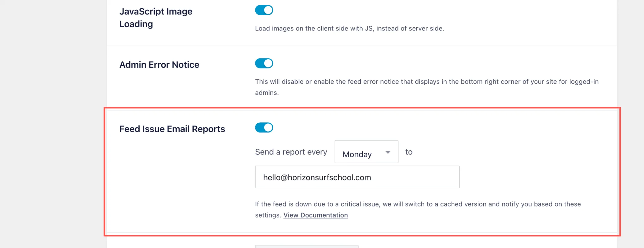Viewport: 644px width, 248px height.
Task: Click the 'Feed Issue Email Reports' heading
Action: [x=172, y=129]
